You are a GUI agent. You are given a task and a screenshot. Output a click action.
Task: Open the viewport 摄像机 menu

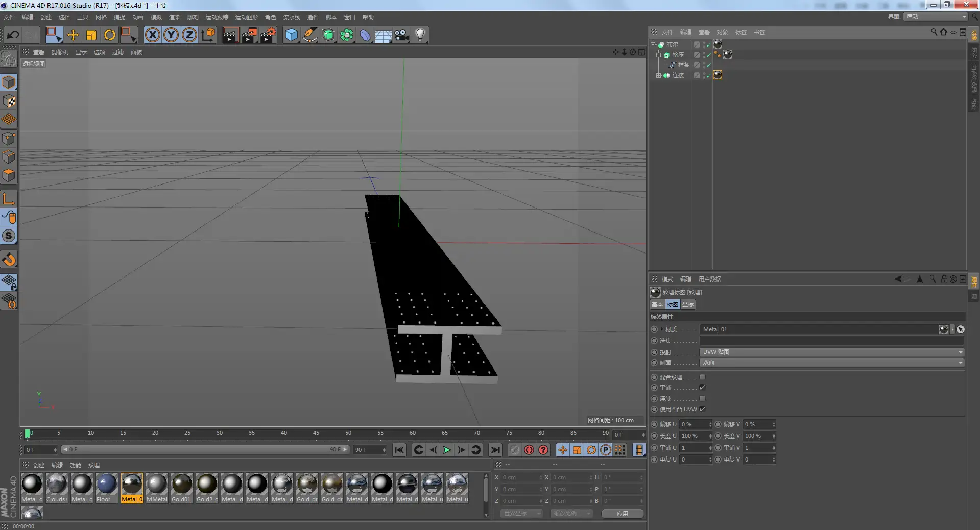click(60, 52)
